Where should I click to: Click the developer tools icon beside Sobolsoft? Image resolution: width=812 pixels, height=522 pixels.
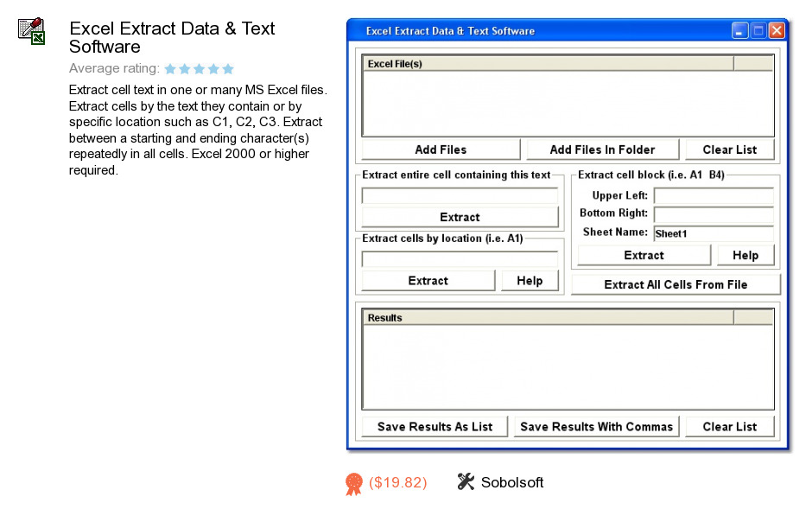point(466,481)
